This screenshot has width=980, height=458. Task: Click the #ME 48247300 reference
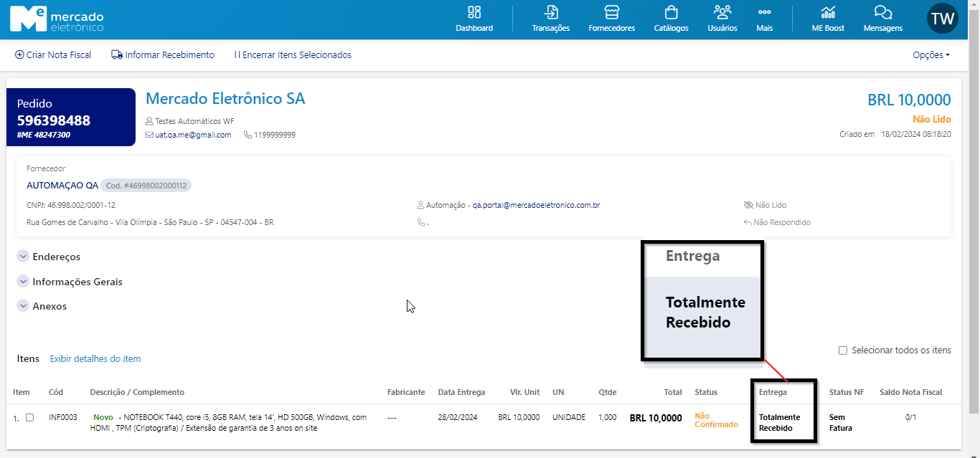[x=44, y=135]
